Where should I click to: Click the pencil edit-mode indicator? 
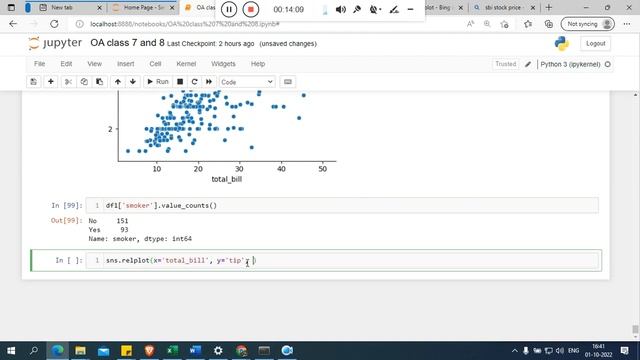528,64
